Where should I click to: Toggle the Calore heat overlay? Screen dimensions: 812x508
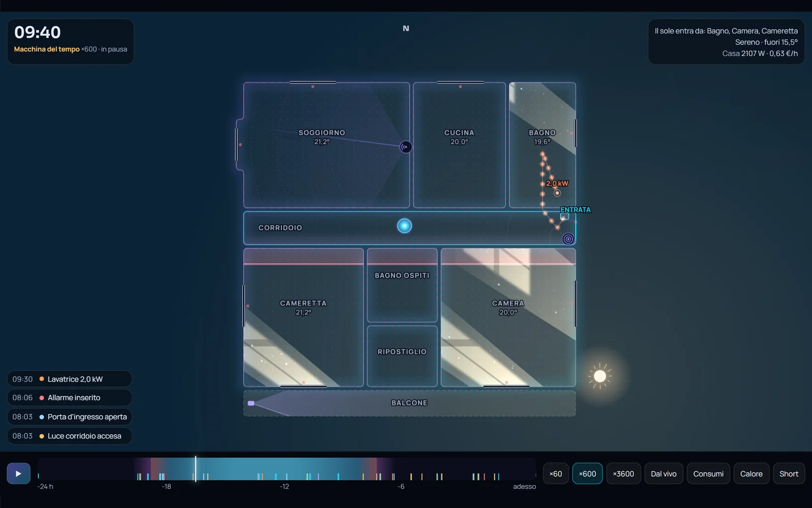[x=751, y=473]
